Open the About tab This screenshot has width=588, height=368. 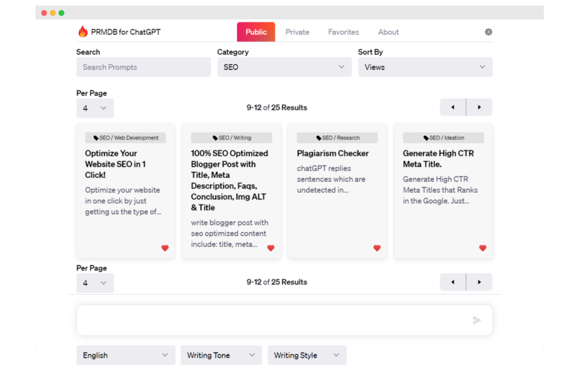[388, 32]
